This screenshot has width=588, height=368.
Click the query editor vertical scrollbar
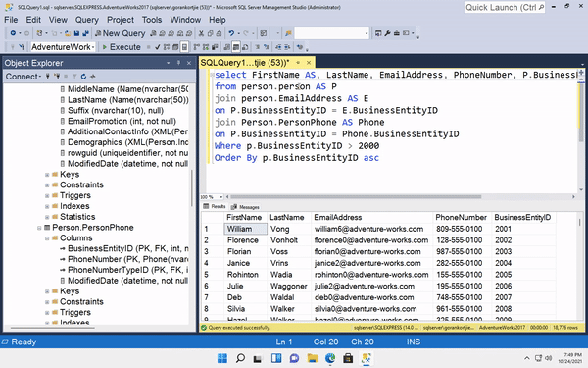pyautogui.click(x=581, y=113)
